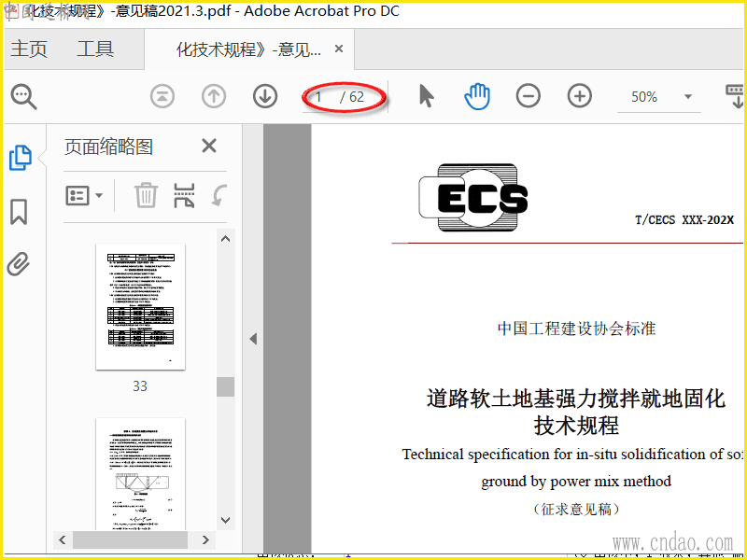Viewport: 747px width, 560px height.
Task: Click the scrolling mode toolbar icon
Action: pos(735,97)
